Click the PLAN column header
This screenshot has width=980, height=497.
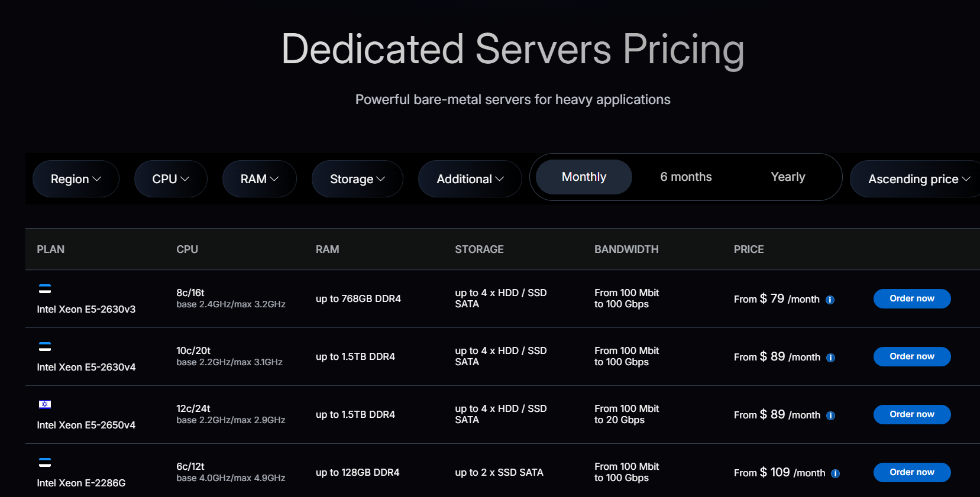tap(51, 249)
